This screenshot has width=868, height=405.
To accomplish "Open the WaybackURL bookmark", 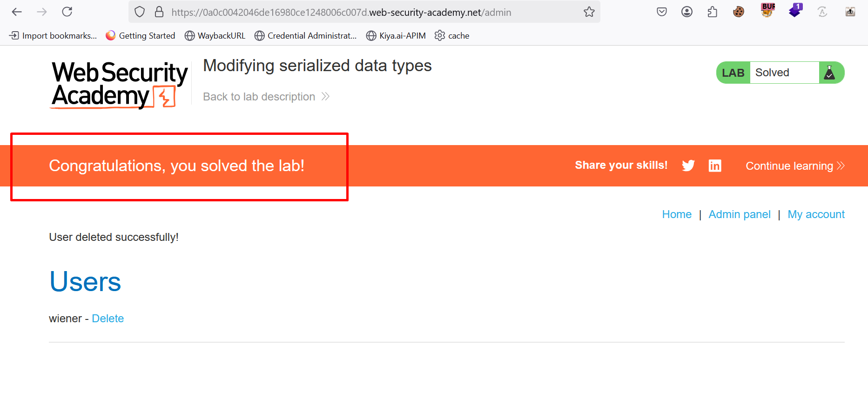I will coord(215,36).
